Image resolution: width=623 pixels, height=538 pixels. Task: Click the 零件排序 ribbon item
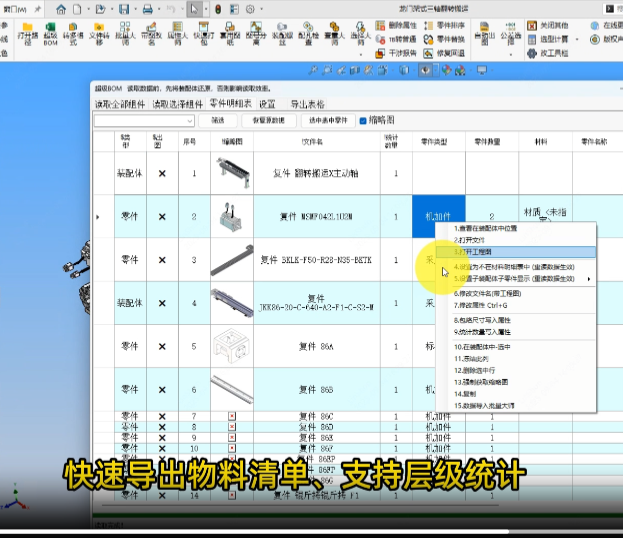[444, 26]
